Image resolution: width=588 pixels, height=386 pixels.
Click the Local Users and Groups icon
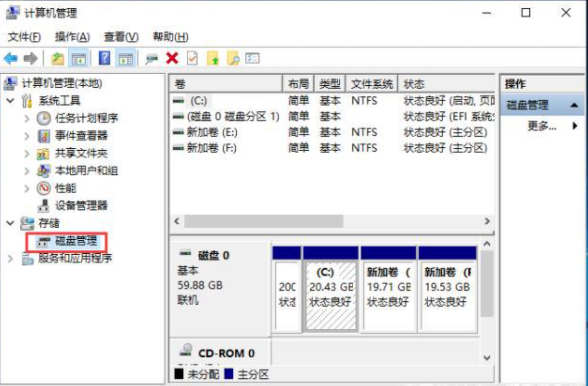tap(44, 171)
